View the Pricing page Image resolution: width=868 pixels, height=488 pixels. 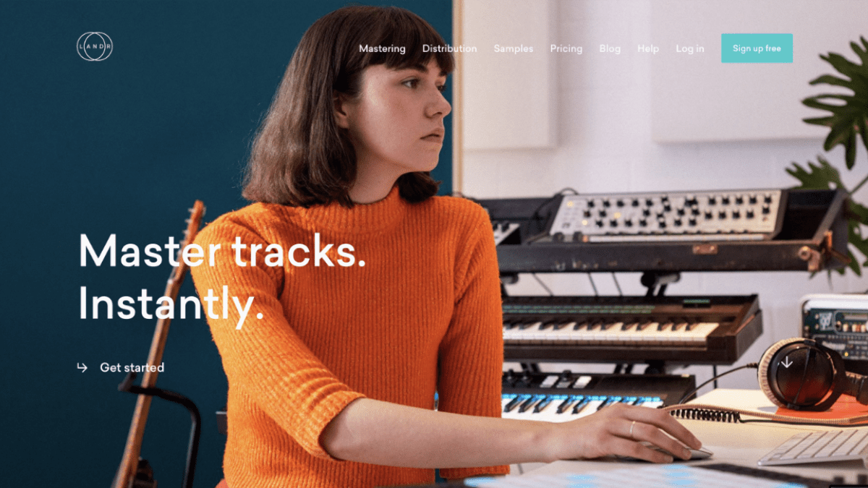[566, 48]
